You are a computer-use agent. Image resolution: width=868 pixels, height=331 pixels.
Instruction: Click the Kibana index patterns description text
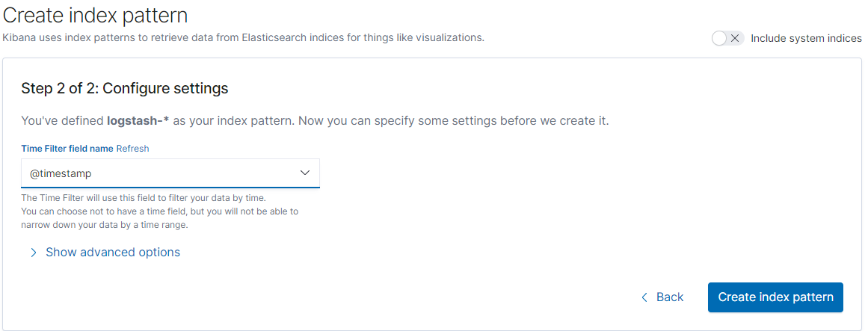(x=244, y=38)
